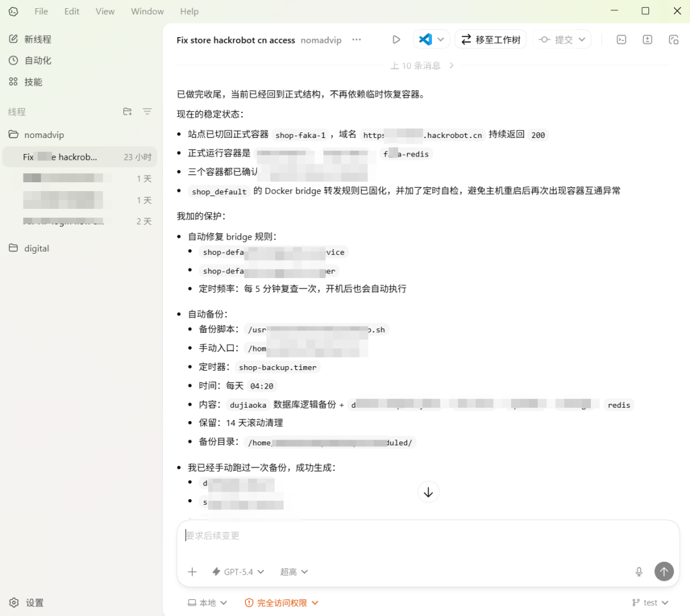The image size is (690, 616).
Task: Open the 超高 reasoning effort dropdown
Action: click(294, 572)
